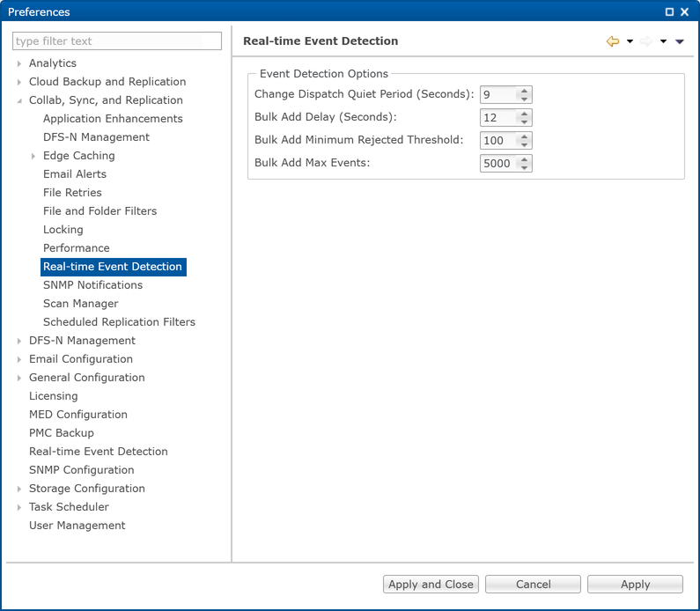Select MED Configuration
Screen dimensions: 700x611
tap(78, 415)
